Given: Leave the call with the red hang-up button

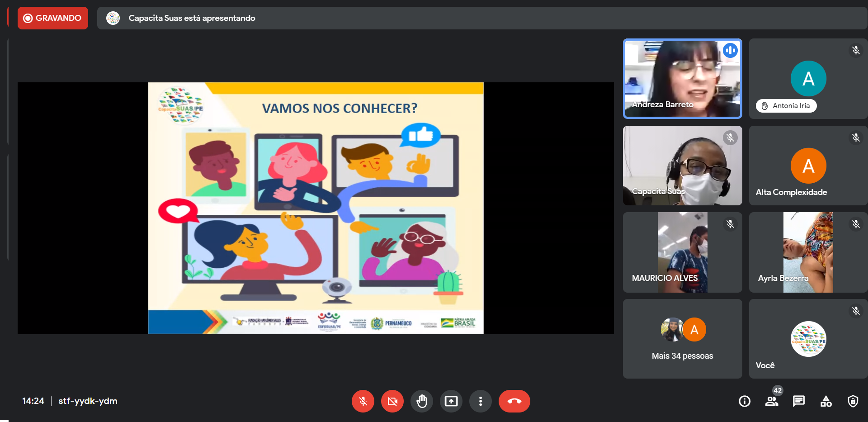Looking at the screenshot, I should [x=514, y=401].
